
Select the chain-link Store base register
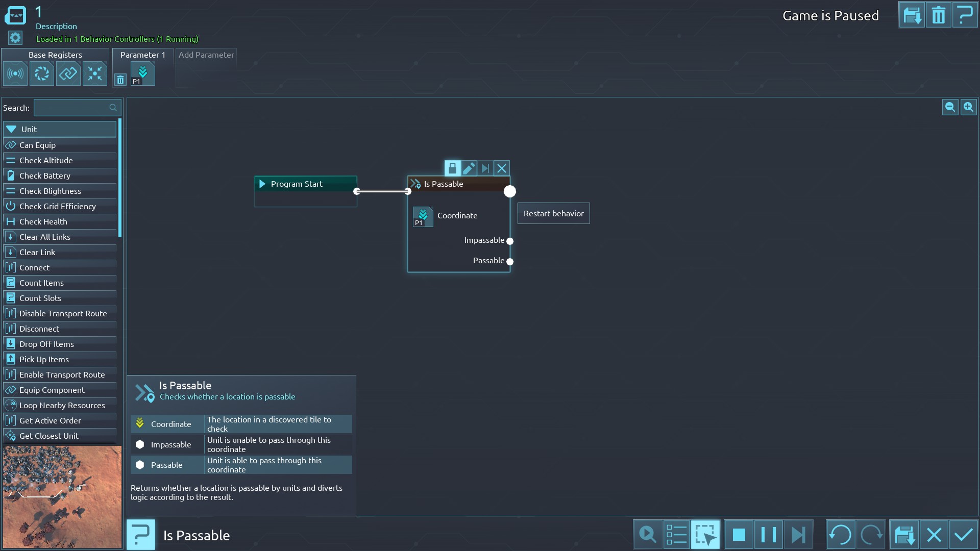(x=68, y=74)
